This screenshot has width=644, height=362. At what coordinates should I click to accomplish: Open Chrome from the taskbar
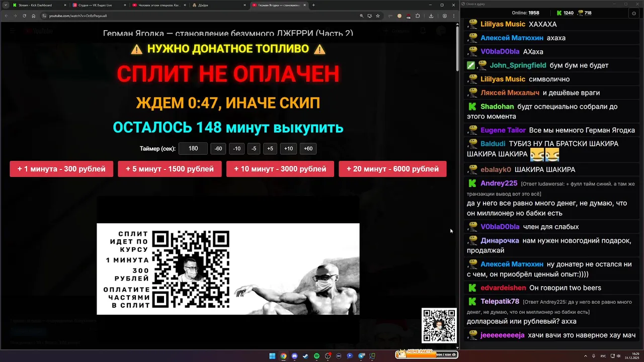point(284,356)
